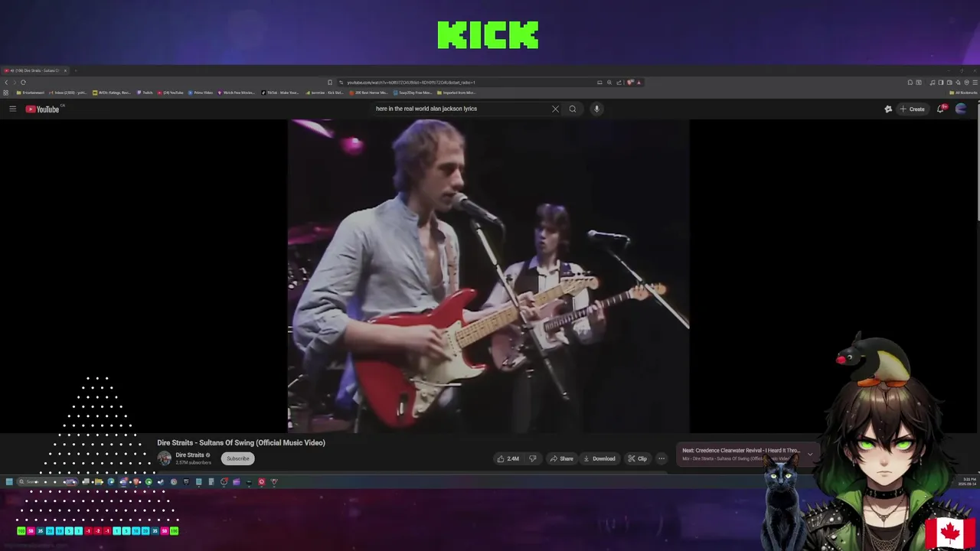Subscribe to the Dire Straits channel

click(x=237, y=458)
